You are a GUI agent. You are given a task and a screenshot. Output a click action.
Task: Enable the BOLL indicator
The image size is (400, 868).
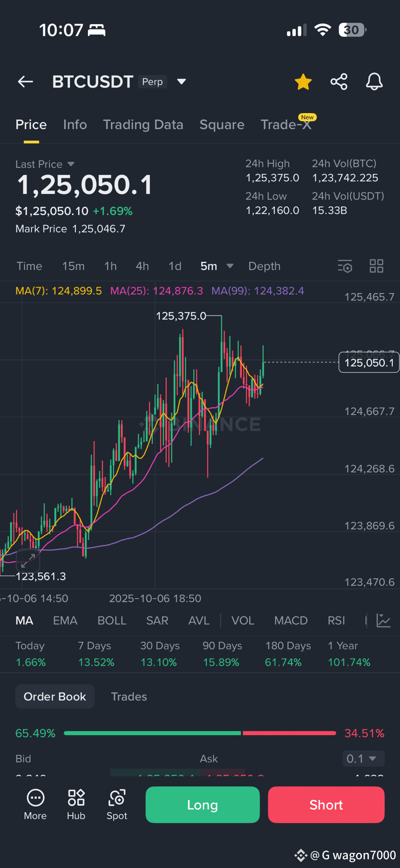coord(112,621)
